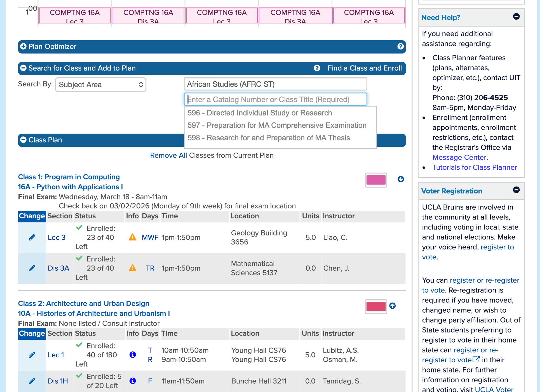Viewport: 540px width, 392px height.
Task: Open the info icon for Lec 1
Action: tap(133, 355)
